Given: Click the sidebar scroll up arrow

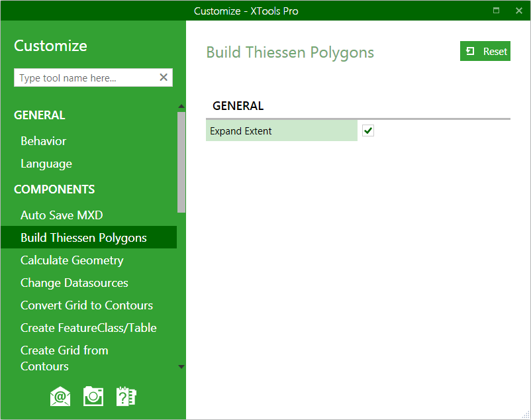Looking at the screenshot, I should tap(181, 107).
